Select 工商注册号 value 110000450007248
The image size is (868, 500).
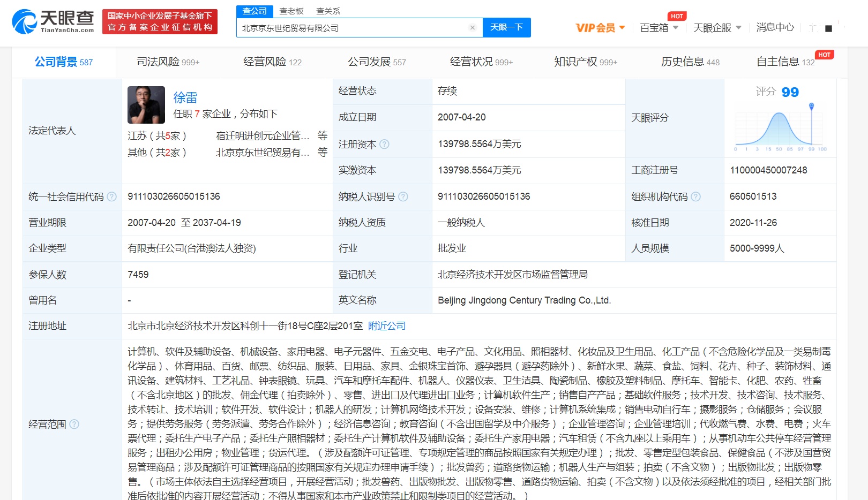(x=768, y=170)
